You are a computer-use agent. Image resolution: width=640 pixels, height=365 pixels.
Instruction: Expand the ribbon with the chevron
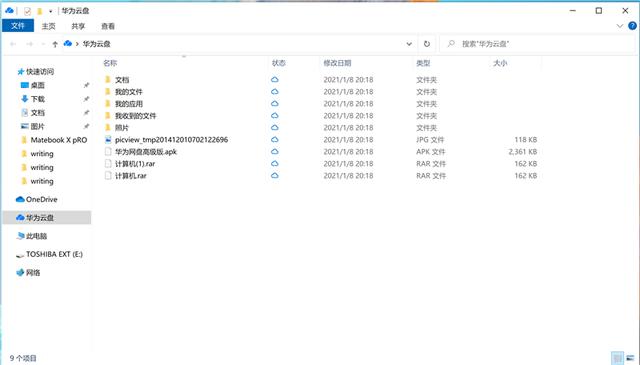coord(620,26)
